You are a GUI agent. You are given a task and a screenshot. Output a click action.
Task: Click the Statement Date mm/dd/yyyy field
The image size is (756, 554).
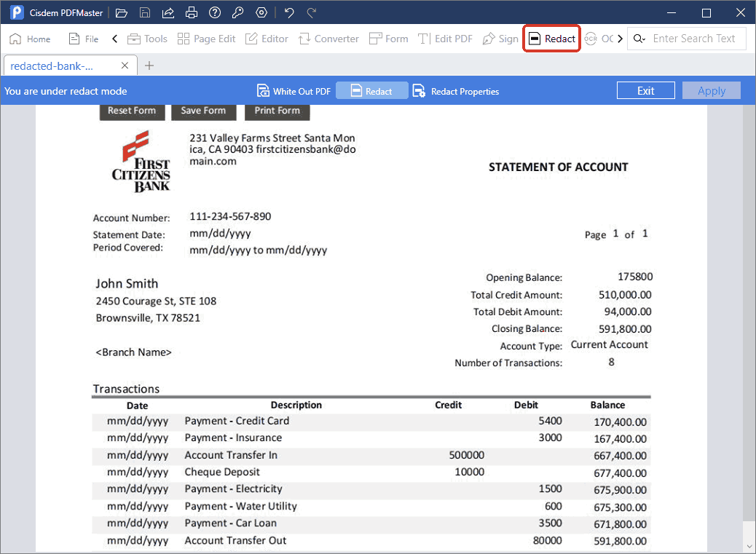pos(221,234)
